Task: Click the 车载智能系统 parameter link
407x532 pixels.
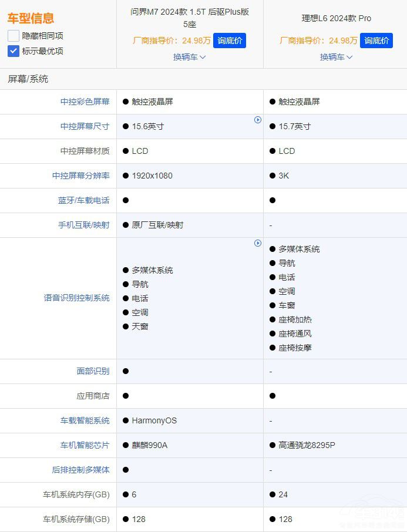Action: [x=85, y=420]
